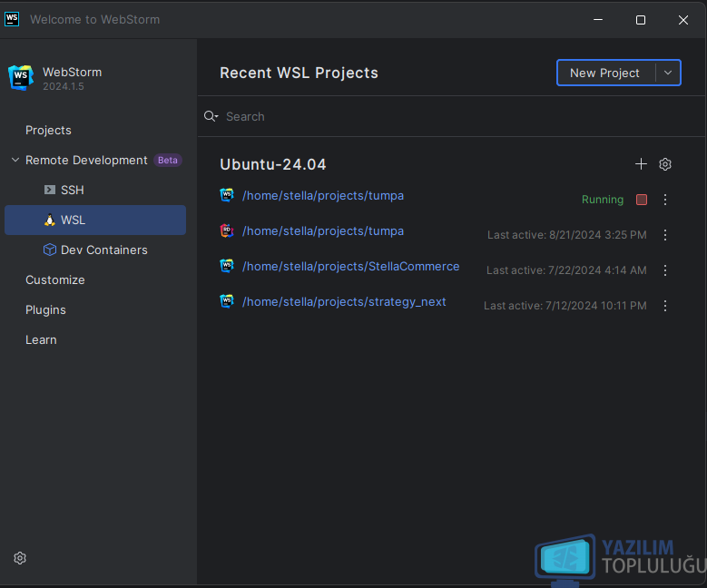This screenshot has height=588, width=707.
Task: Open the Plugins page
Action: 45,309
